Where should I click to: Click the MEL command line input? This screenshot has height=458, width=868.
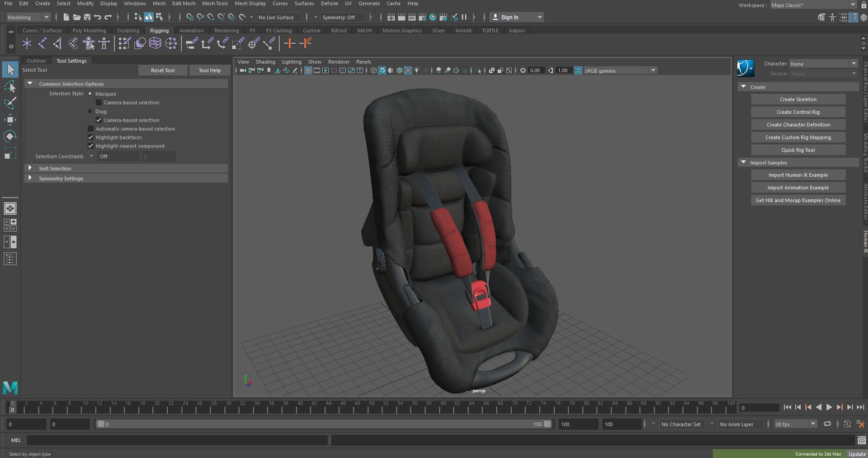(x=177, y=440)
